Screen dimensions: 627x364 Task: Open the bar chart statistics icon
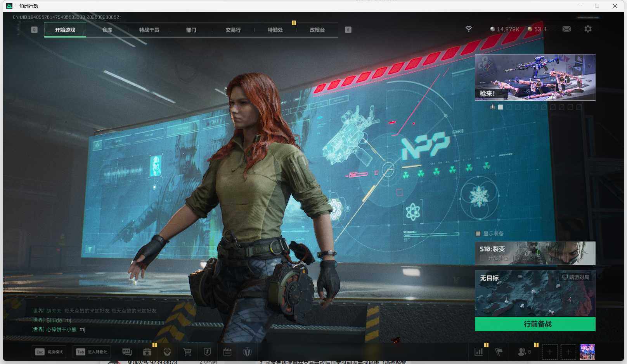pos(479,352)
